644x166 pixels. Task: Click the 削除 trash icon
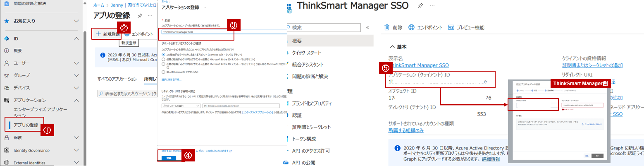pyautogui.click(x=387, y=27)
